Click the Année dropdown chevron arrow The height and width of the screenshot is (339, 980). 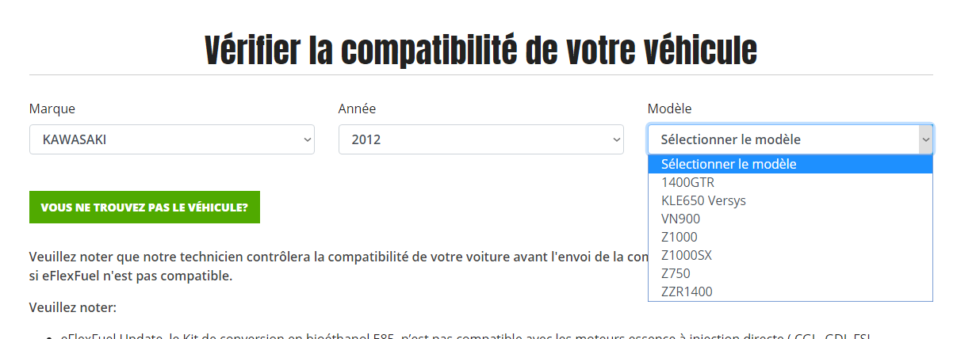pyautogui.click(x=617, y=140)
